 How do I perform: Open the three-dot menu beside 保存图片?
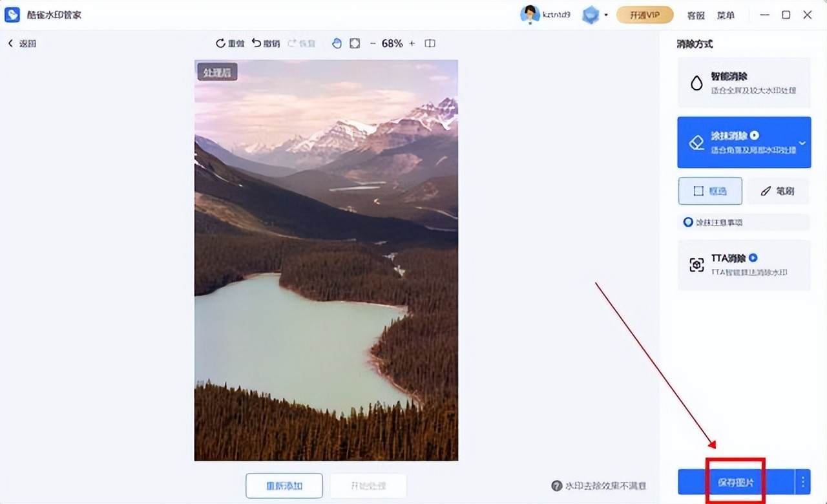coord(803,482)
